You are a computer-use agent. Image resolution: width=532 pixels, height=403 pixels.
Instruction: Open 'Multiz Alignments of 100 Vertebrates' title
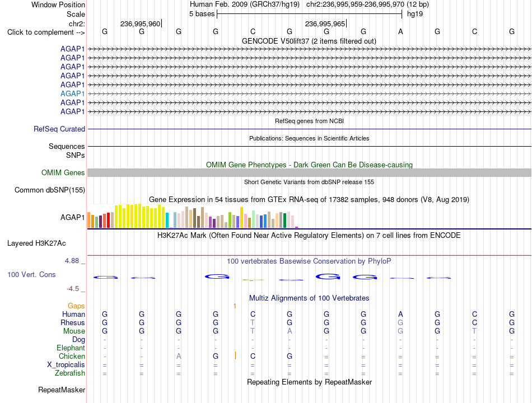(x=309, y=298)
